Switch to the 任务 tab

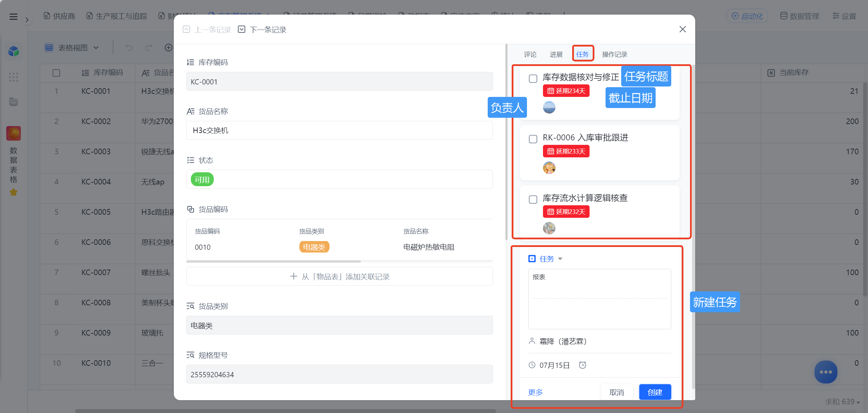582,55
